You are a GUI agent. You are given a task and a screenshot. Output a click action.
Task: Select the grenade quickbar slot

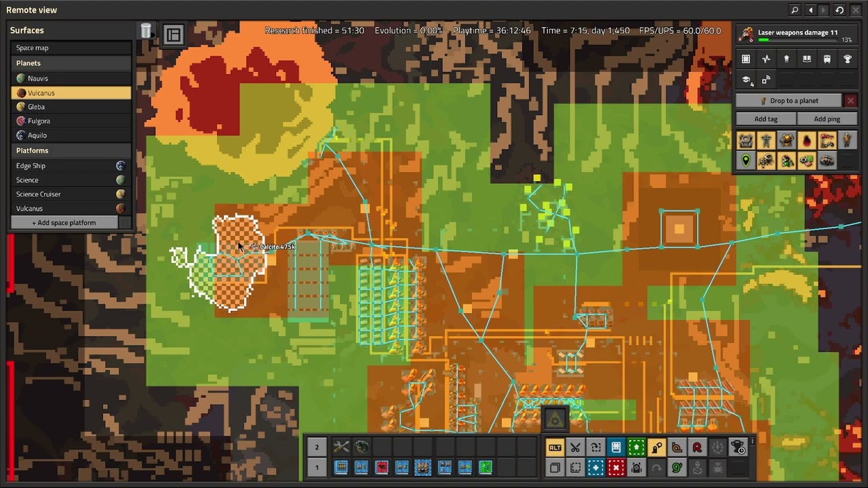(361, 447)
